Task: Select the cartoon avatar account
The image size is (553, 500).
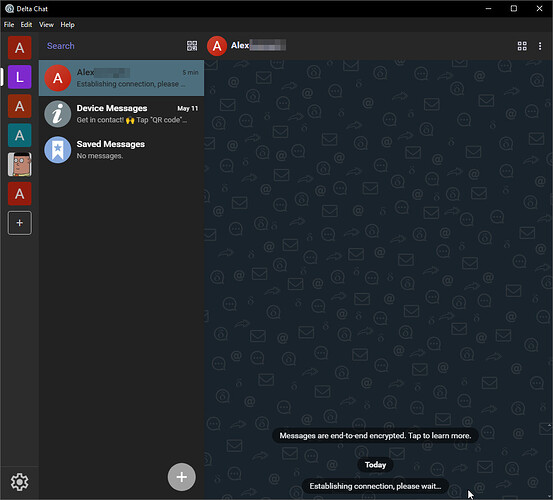Action: (x=20, y=164)
